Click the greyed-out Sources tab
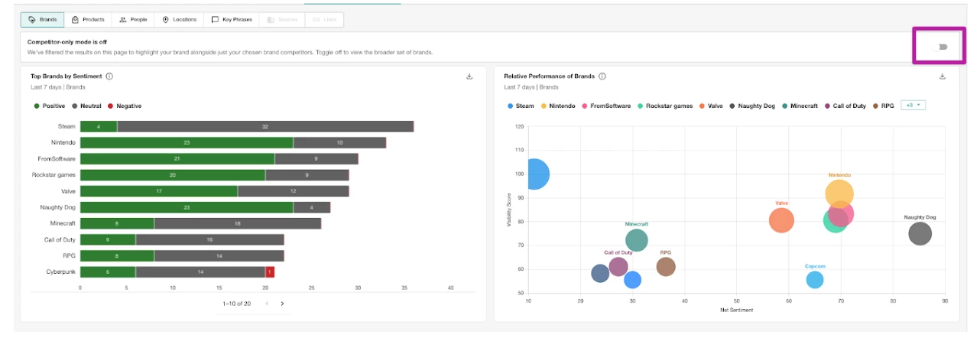The image size is (980, 338). click(281, 19)
